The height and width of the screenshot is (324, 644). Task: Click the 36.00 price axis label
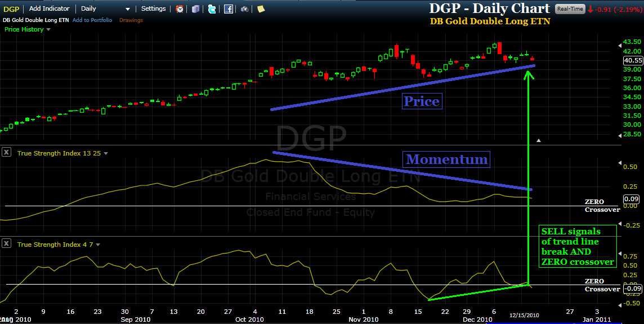pos(632,87)
